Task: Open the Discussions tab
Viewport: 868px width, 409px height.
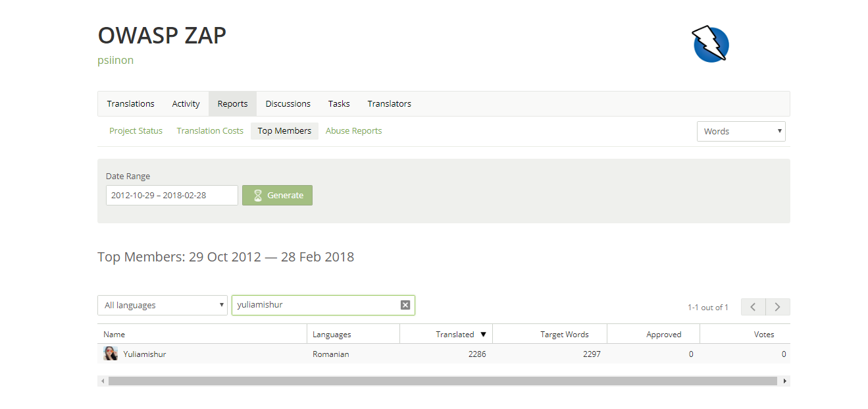Action: (288, 103)
